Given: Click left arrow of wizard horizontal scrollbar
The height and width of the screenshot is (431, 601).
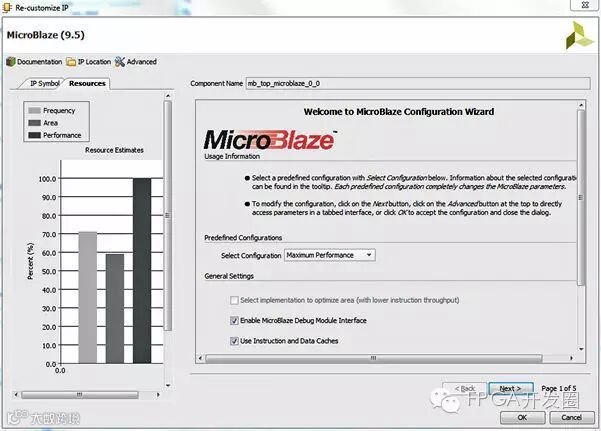Looking at the screenshot, I should tap(200, 358).
